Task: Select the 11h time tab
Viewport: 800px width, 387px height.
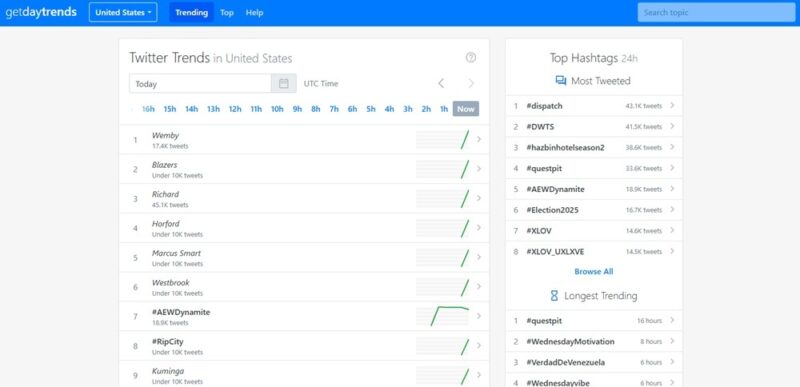Action: [x=256, y=109]
